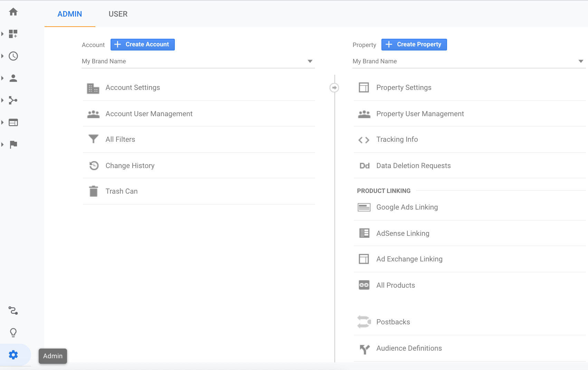Open the Customization dashboard icon
The height and width of the screenshot is (370, 588).
[13, 34]
